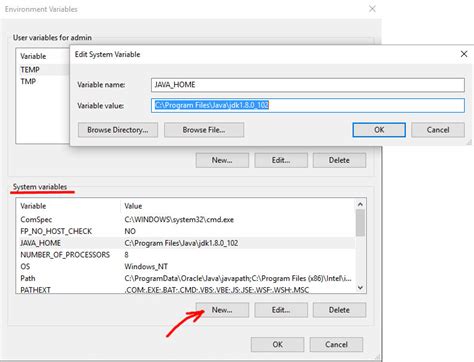Select ComSpec system variable row
474x362 pixels.
pyautogui.click(x=185, y=219)
